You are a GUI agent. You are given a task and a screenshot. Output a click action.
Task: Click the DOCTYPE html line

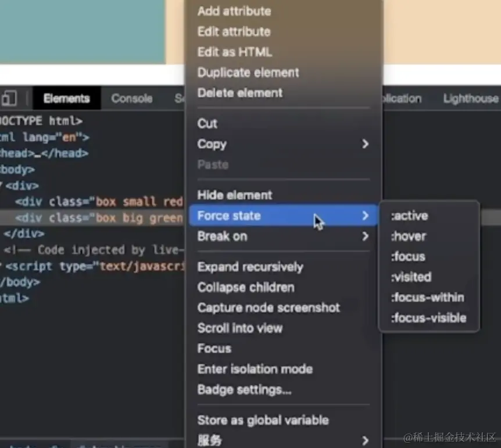pyautogui.click(x=41, y=121)
